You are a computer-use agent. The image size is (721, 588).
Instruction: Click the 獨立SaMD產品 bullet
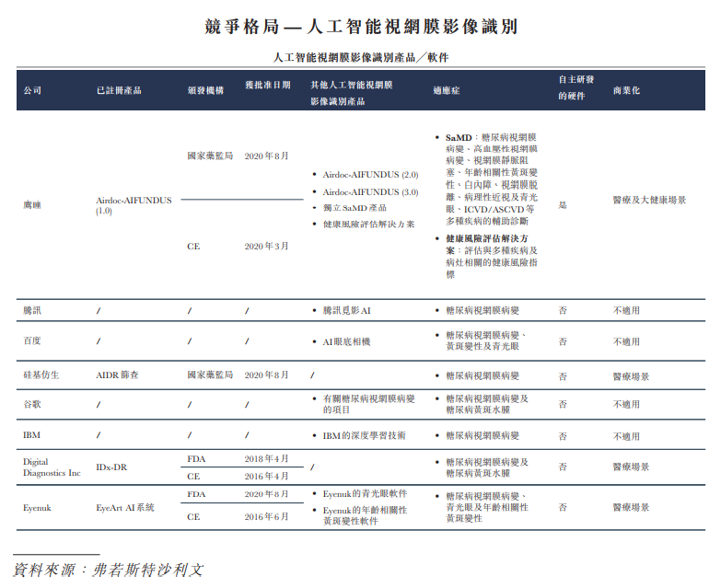pos(355,208)
